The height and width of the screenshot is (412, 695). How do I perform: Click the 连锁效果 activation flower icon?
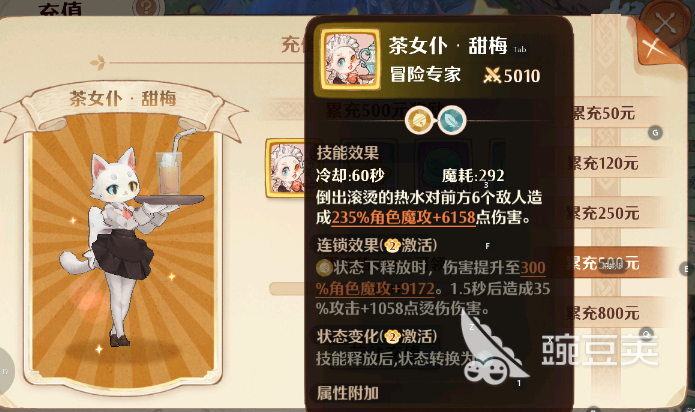pos(393,245)
